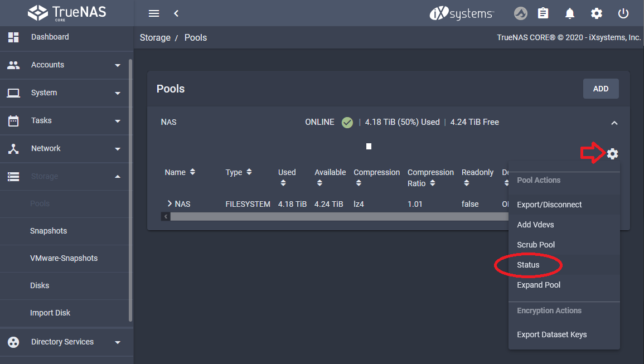This screenshot has width=644, height=364.
Task: Click the 4.18 TiB used cell
Action: (292, 204)
